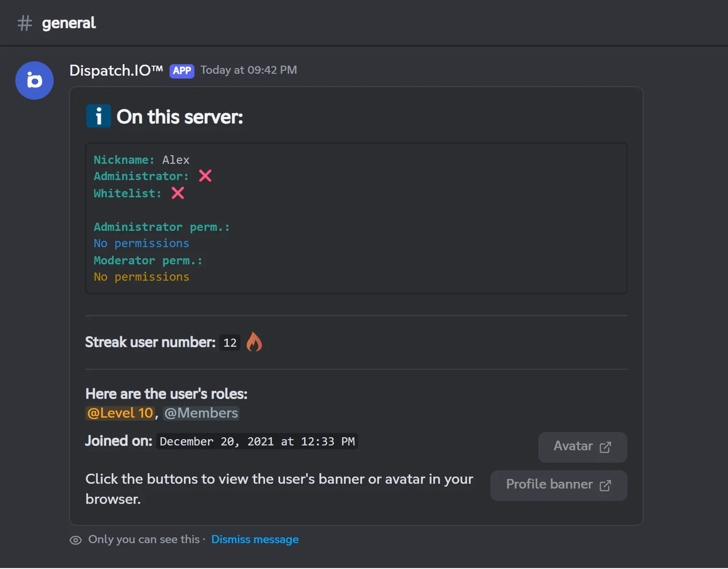Click the 'Today at 09:42 PM' timestamp

point(249,70)
